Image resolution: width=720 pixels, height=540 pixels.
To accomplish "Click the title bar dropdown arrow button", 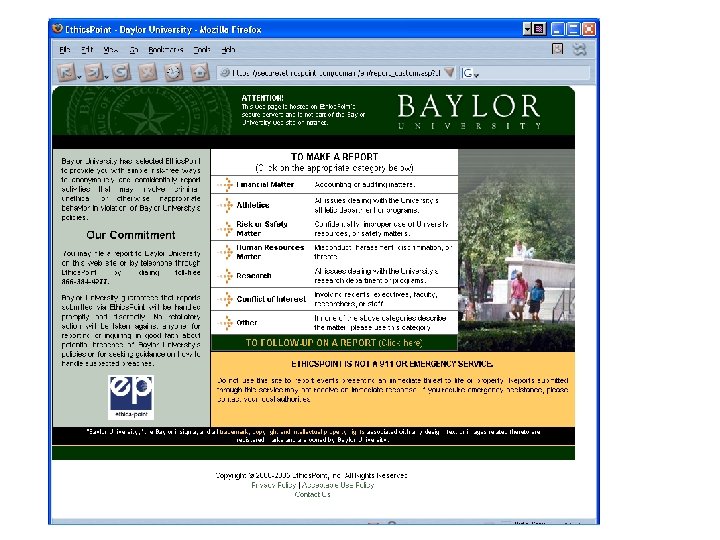I will coord(527,29).
